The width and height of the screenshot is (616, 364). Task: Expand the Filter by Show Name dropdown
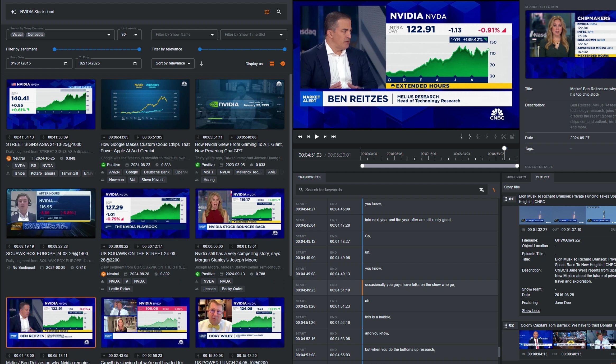click(184, 35)
